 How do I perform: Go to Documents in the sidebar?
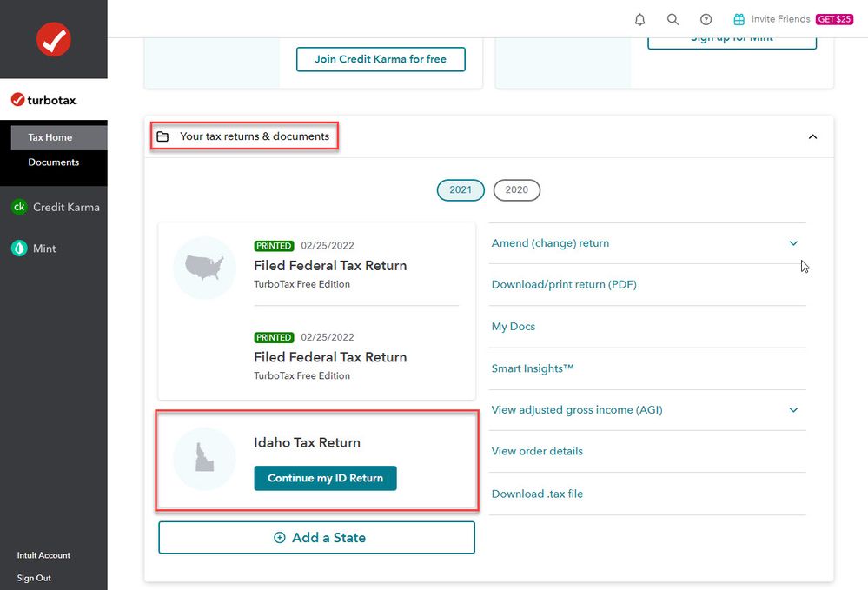54,162
